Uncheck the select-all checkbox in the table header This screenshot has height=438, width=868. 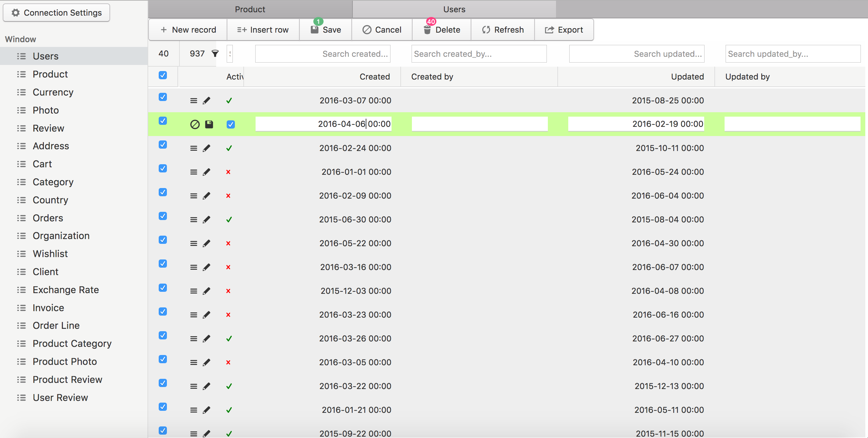[x=163, y=75]
